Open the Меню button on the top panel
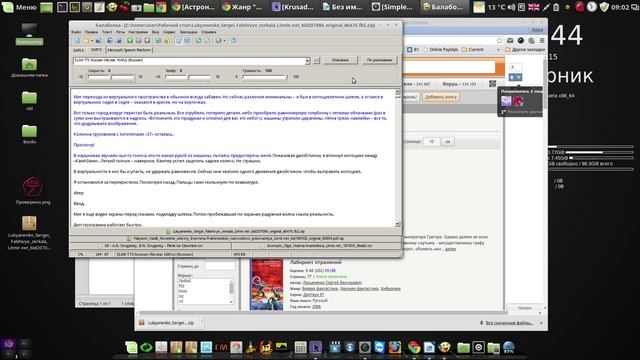The height and width of the screenshot is (360, 640). pyautogui.click(x=20, y=7)
